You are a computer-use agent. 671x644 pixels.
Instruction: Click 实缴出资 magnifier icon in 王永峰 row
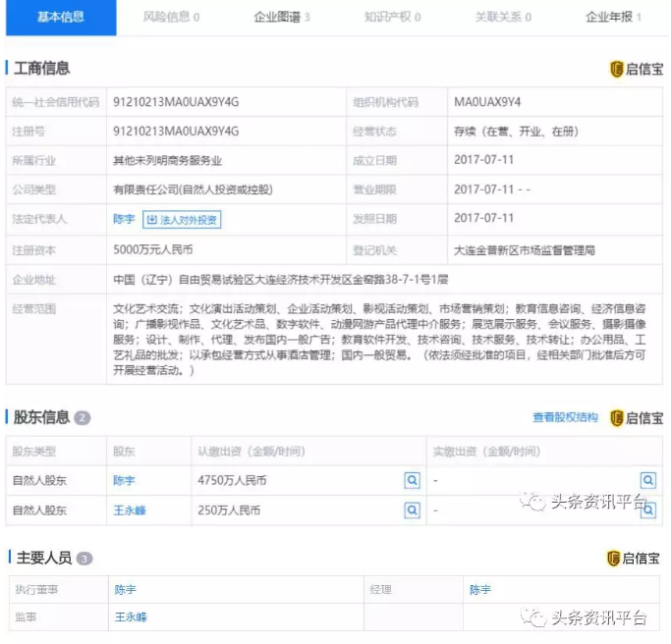tap(647, 510)
